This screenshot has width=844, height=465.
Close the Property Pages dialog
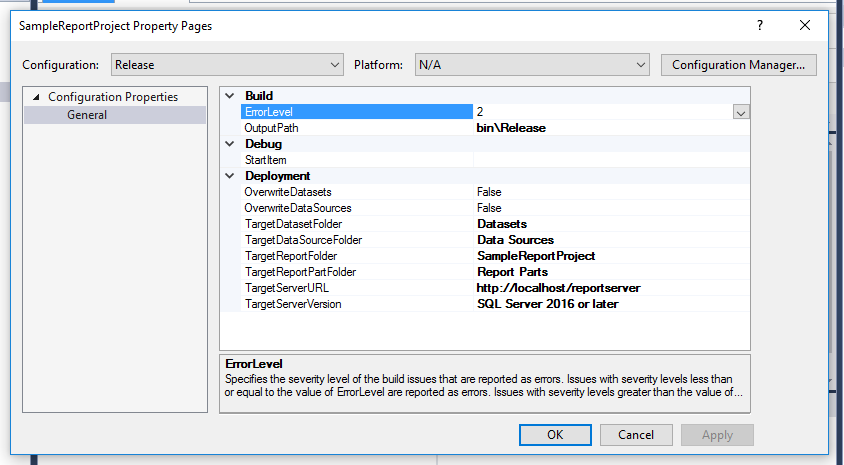(805, 25)
